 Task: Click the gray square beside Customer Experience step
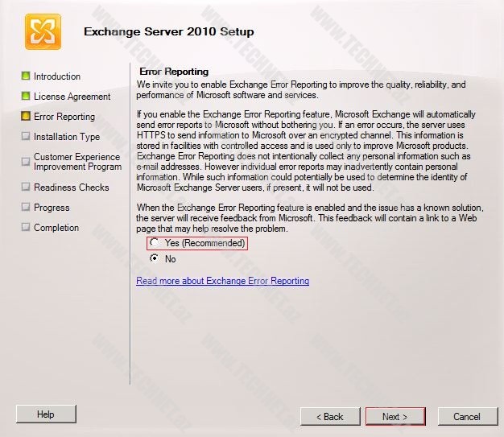(26, 161)
